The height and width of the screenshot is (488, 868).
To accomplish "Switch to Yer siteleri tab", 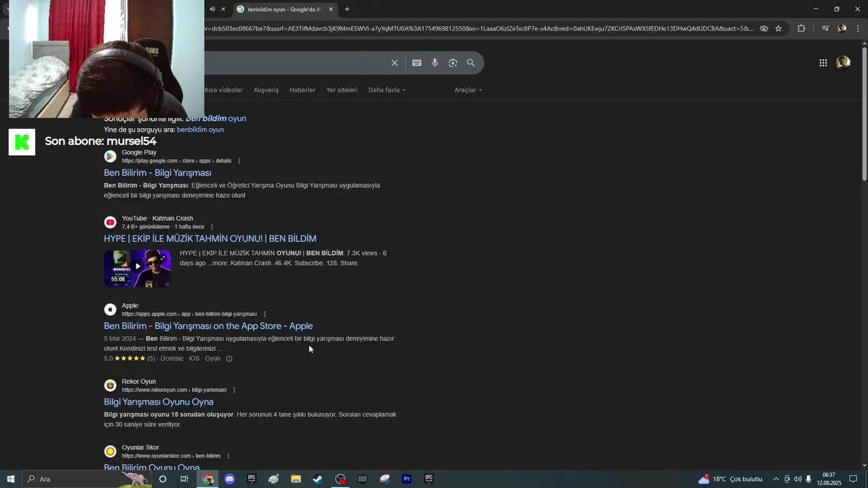I will [x=342, y=90].
